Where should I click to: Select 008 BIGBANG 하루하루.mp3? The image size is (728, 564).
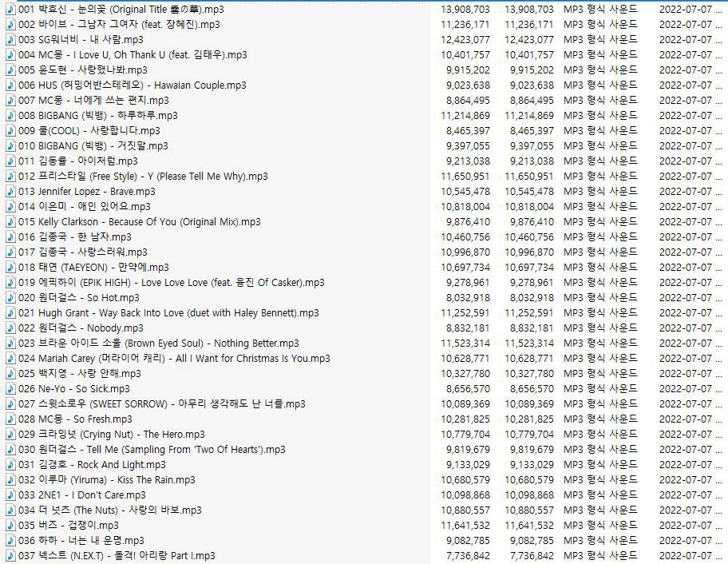tap(98, 116)
